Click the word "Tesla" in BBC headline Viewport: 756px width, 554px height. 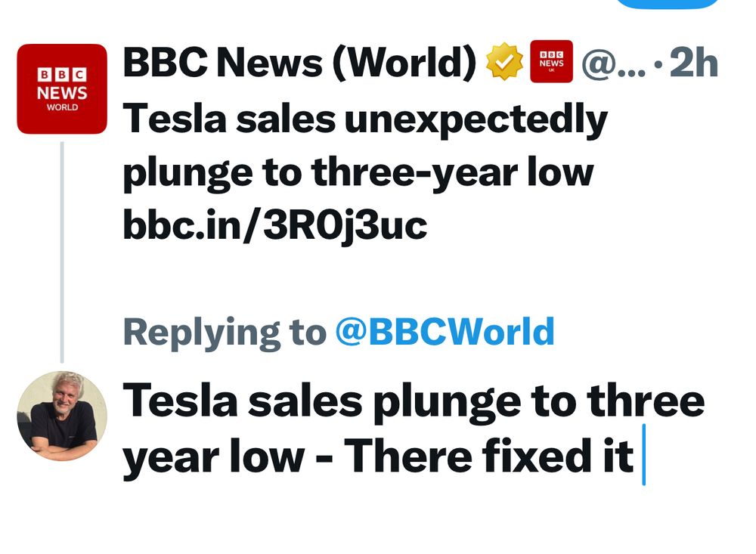point(175,119)
